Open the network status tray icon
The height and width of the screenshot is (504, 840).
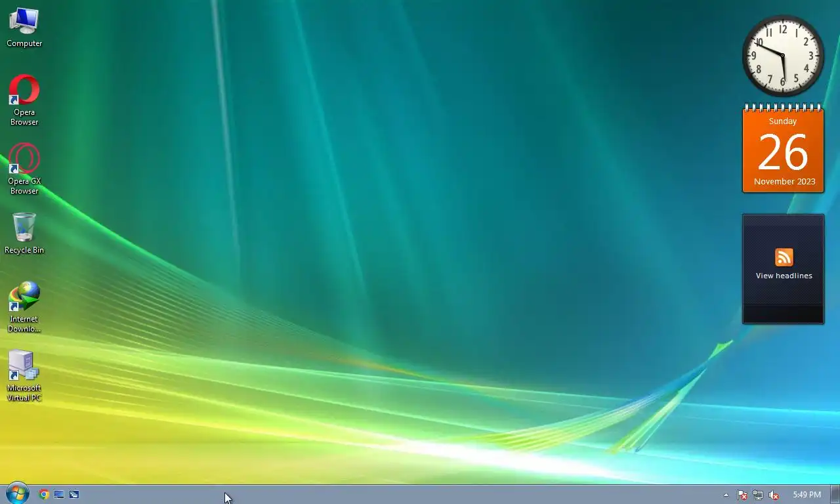click(758, 495)
